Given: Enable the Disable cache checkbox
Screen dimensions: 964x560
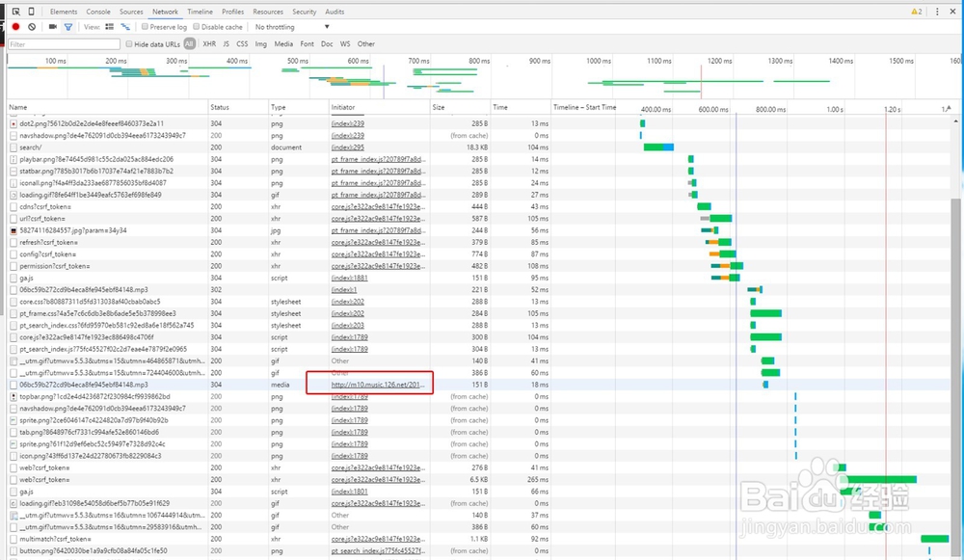Looking at the screenshot, I should [x=197, y=27].
